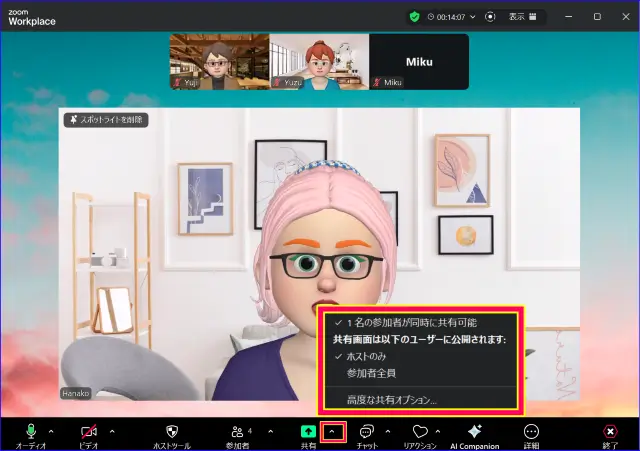The width and height of the screenshot is (640, 451).
Task: Open リアクション heart icon
Action: pos(420,431)
